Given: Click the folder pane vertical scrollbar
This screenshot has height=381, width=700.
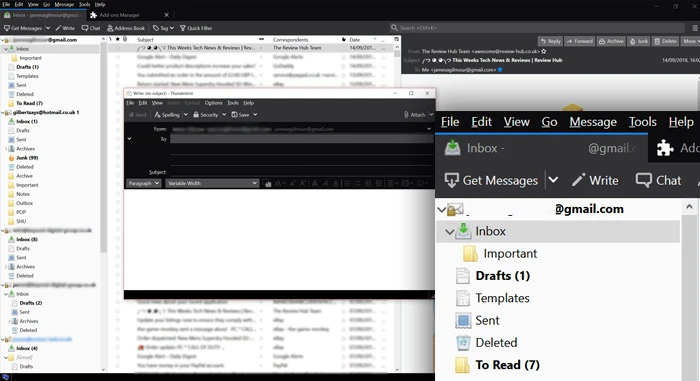Looking at the screenshot, I should pos(104,203).
